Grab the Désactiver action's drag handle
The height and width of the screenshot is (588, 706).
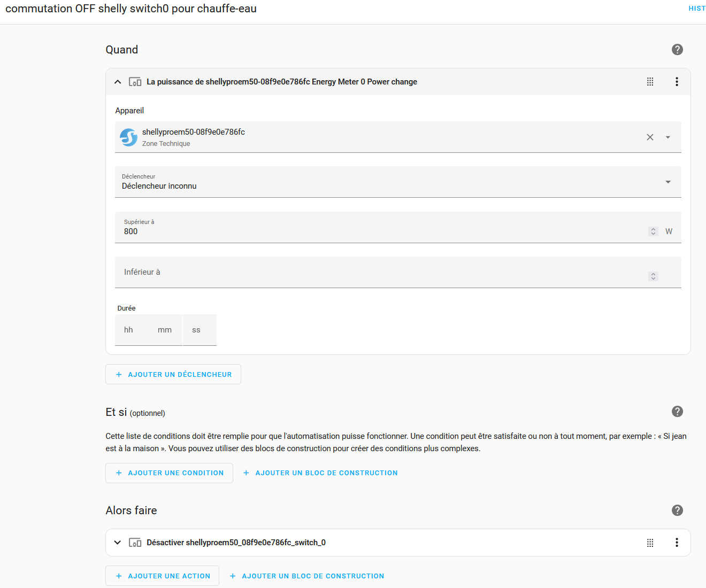click(x=650, y=543)
